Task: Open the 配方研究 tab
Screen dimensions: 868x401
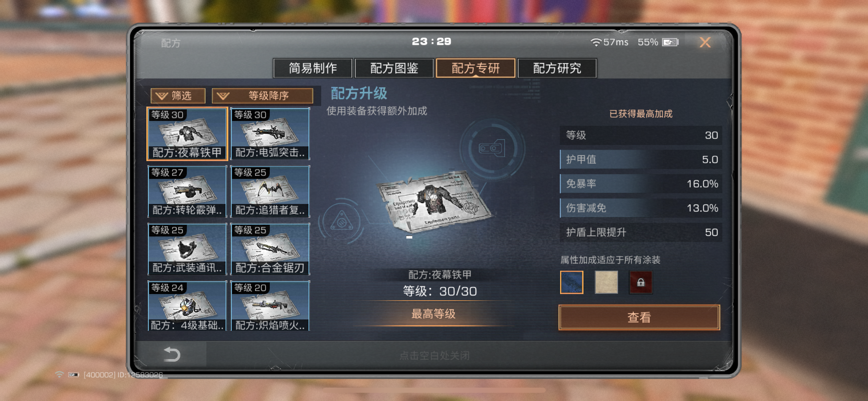Action: pos(557,68)
